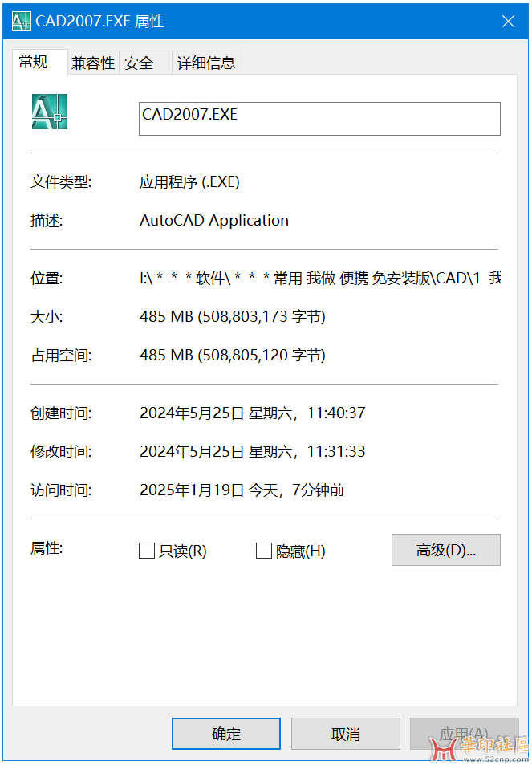Open the 兼容性 tab

[x=93, y=63]
